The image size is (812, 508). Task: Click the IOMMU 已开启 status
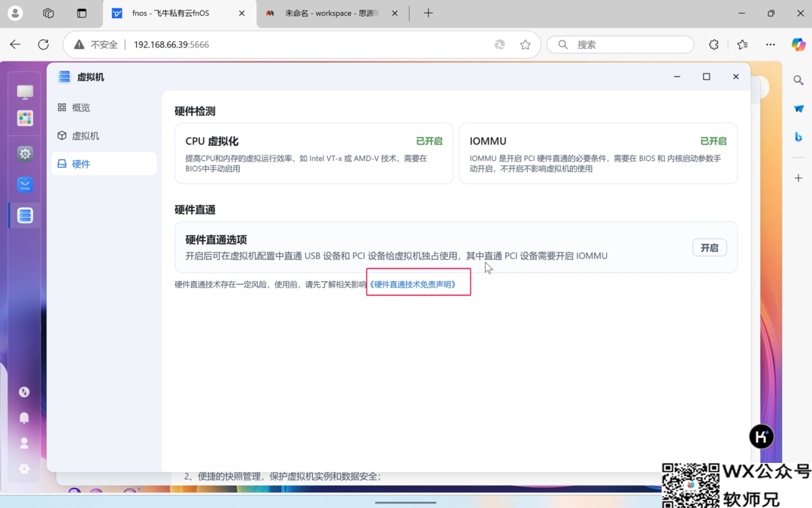point(714,141)
